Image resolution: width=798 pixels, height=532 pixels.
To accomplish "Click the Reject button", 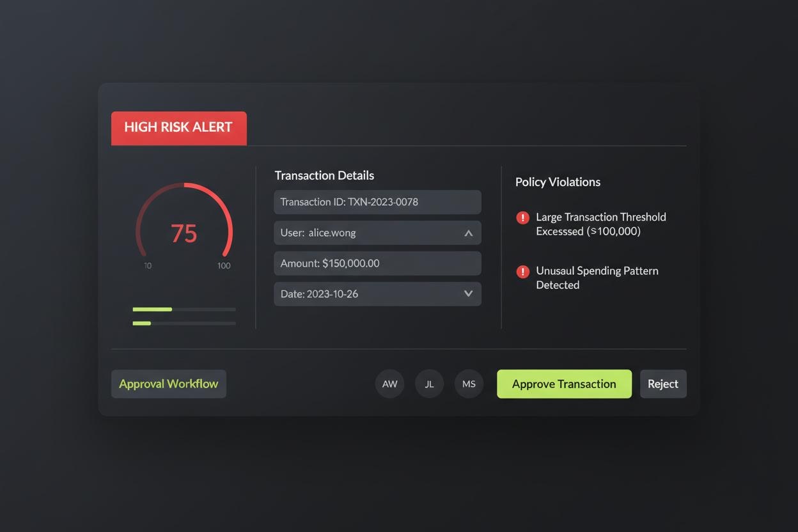I will tap(663, 384).
